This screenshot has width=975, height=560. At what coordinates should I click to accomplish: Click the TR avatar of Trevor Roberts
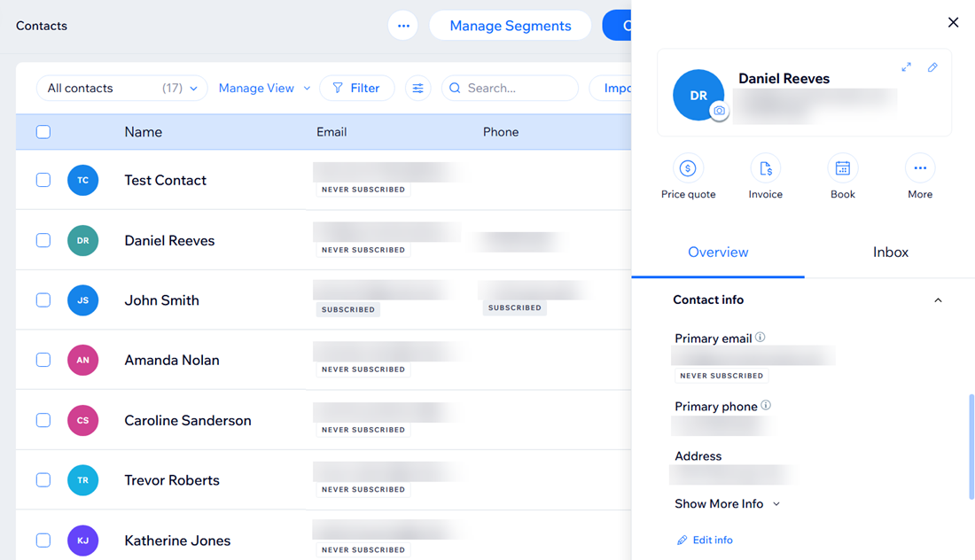tap(82, 480)
